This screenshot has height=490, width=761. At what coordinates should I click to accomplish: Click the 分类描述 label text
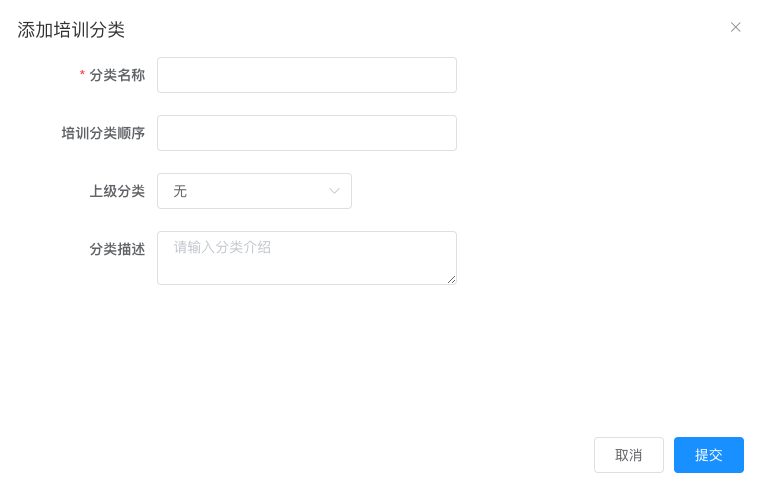pyautogui.click(x=117, y=249)
